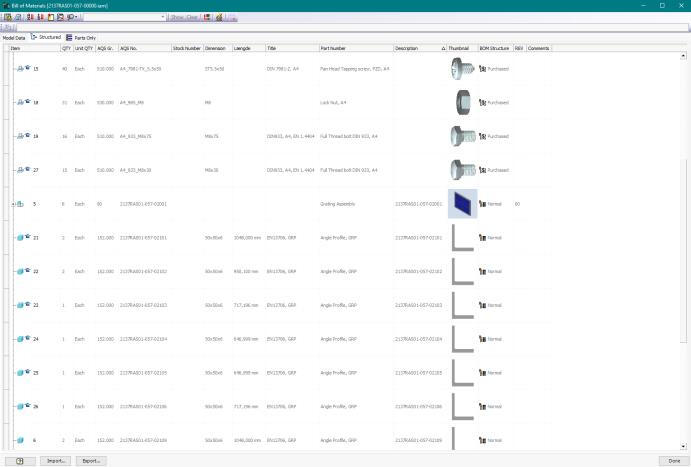Screen dimensions: 691x467
Task: Click the screw part icon of item 19
Action: tap(20, 135)
